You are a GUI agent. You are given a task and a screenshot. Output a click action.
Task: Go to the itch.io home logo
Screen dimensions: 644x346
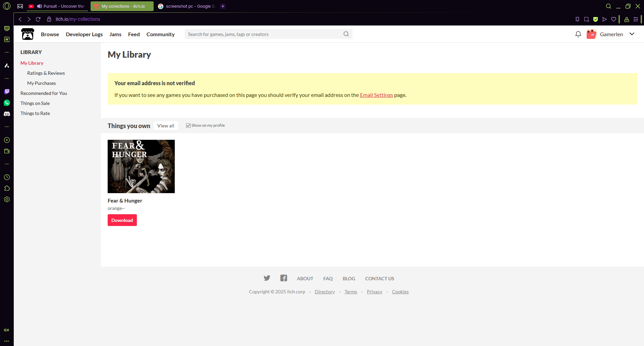point(28,34)
